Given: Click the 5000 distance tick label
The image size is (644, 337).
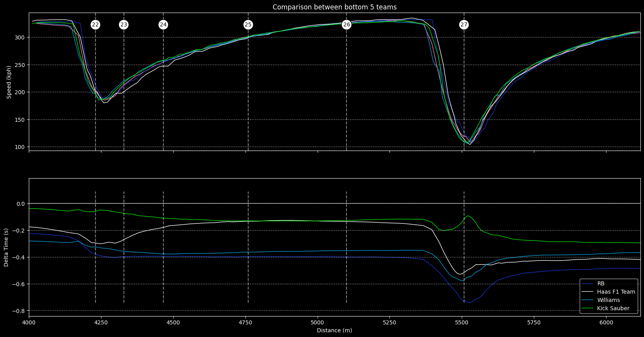Looking at the screenshot, I should [317, 322].
